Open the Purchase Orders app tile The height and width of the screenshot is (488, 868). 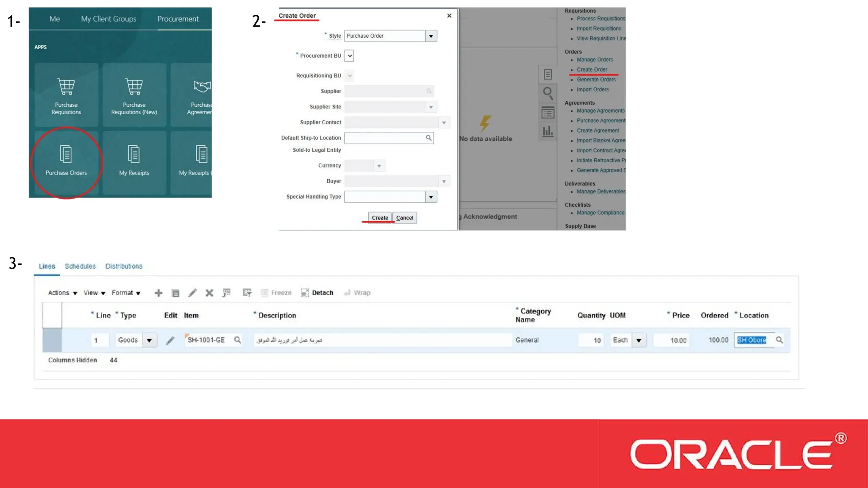(66, 161)
